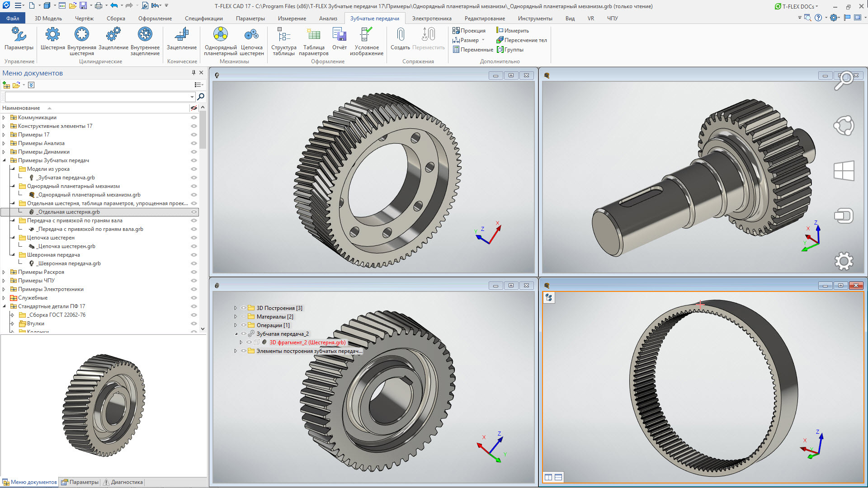Click the gear preview thumbnail
This screenshot has height=488, width=868.
point(104,405)
